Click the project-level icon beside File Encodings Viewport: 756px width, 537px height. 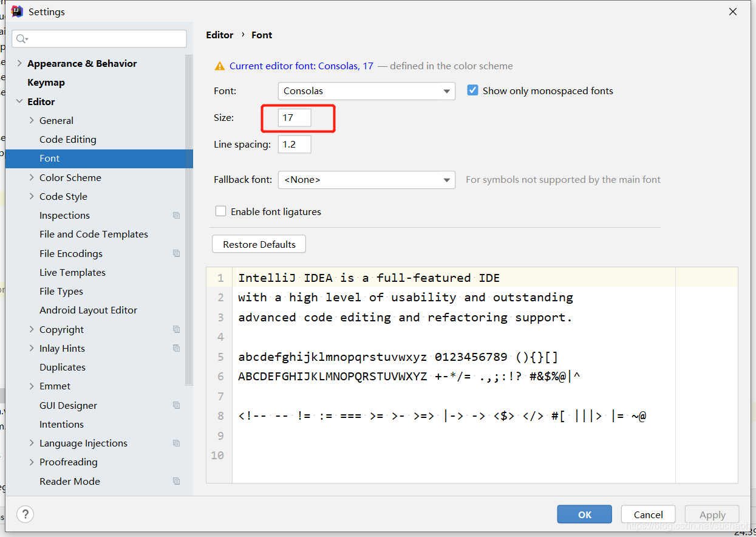(176, 253)
